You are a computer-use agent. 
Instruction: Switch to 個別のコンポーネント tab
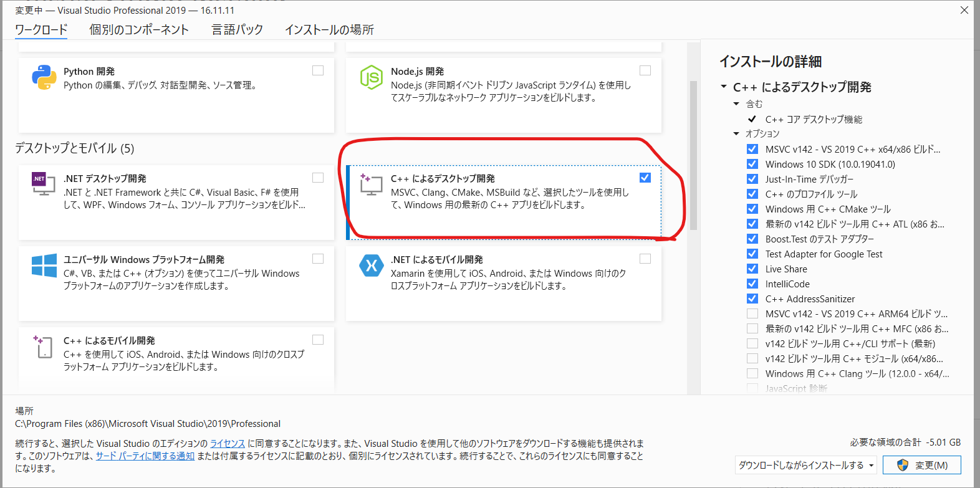(139, 29)
